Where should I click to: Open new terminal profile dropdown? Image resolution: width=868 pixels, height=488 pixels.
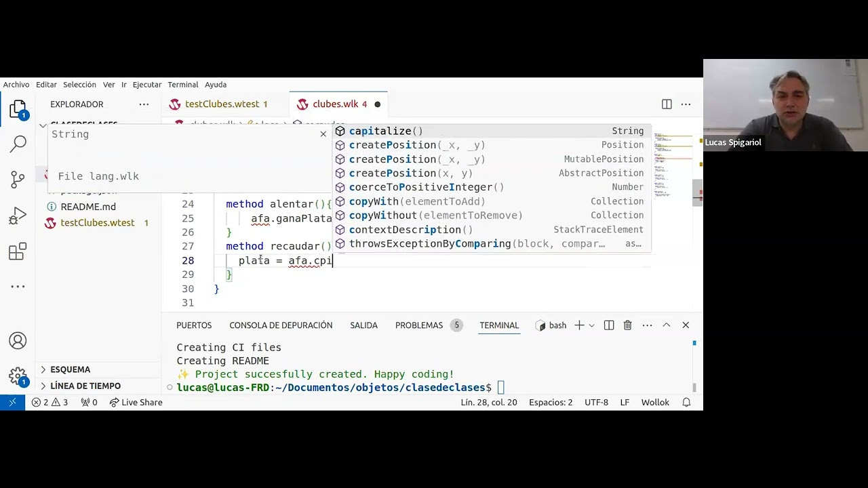tap(592, 325)
